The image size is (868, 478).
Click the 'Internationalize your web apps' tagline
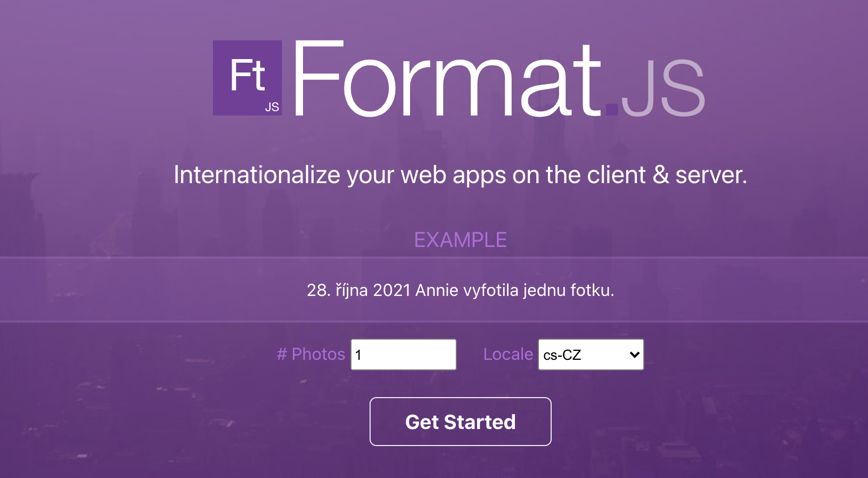pyautogui.click(x=460, y=175)
